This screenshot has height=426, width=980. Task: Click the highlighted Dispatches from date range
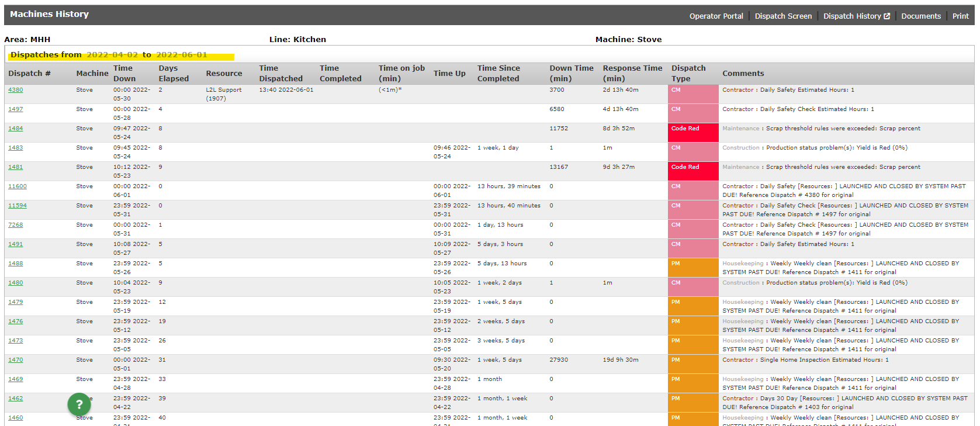[x=120, y=55]
